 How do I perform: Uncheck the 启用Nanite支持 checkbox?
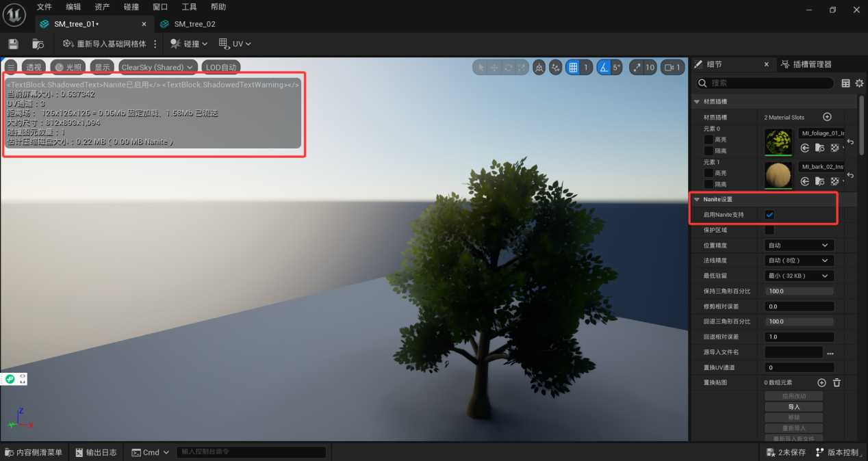(769, 215)
